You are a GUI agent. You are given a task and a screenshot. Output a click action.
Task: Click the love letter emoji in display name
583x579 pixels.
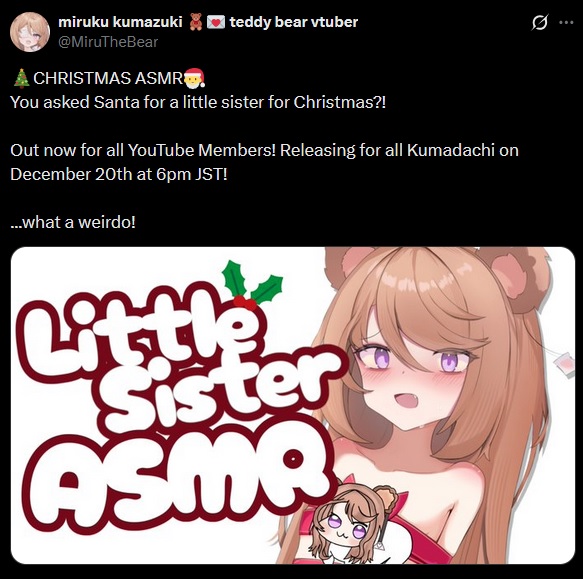coord(216,22)
